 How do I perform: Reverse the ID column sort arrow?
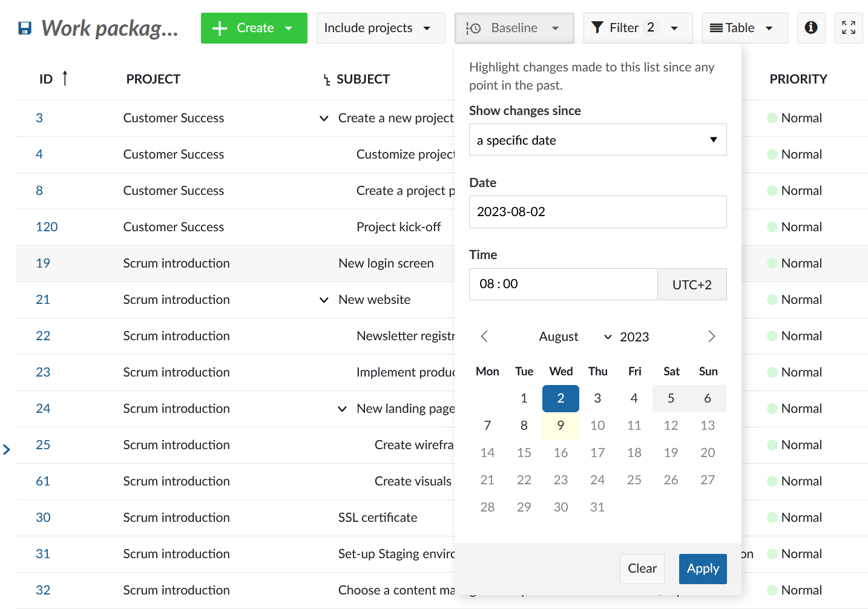[x=64, y=78]
